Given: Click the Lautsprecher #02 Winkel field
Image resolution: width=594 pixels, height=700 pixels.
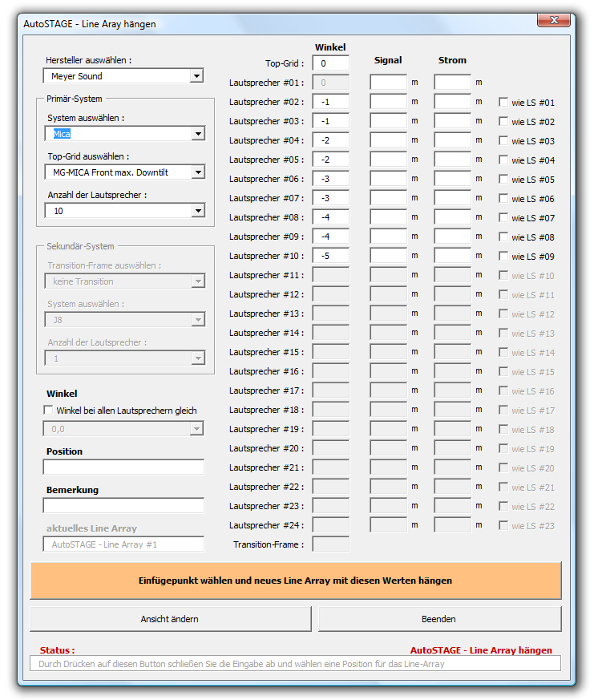Looking at the screenshot, I should click(330, 102).
